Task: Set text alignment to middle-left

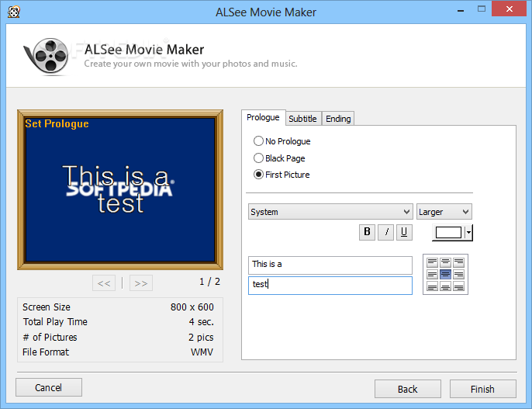Action: 432,274
